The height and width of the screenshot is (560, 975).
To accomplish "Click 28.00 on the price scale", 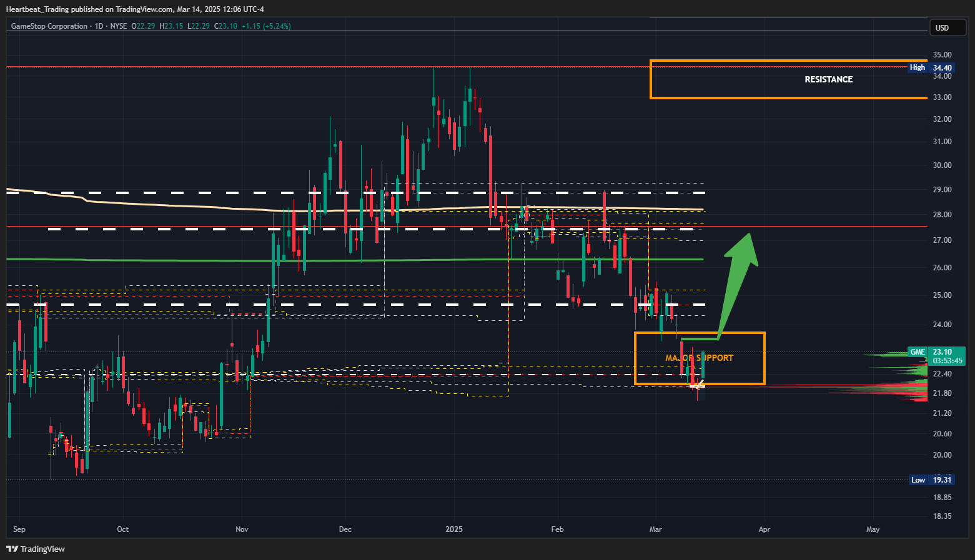I will pos(942,215).
